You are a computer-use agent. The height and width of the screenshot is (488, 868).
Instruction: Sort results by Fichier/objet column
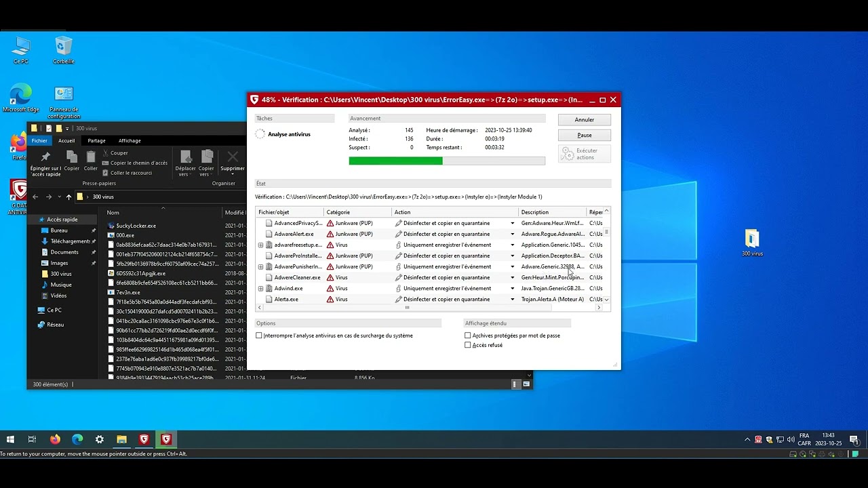[290, 212]
